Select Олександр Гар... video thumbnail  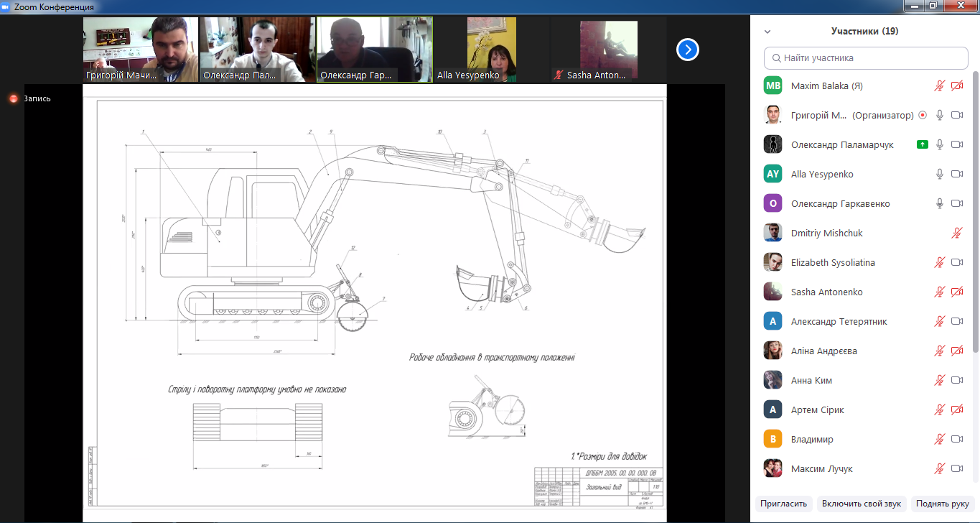375,50
